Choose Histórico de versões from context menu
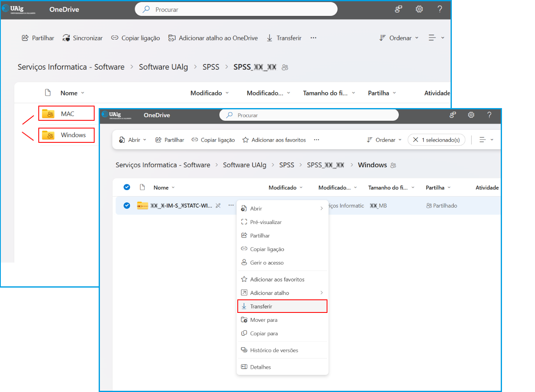Image resolution: width=535 pixels, height=392 pixels. (x=274, y=350)
